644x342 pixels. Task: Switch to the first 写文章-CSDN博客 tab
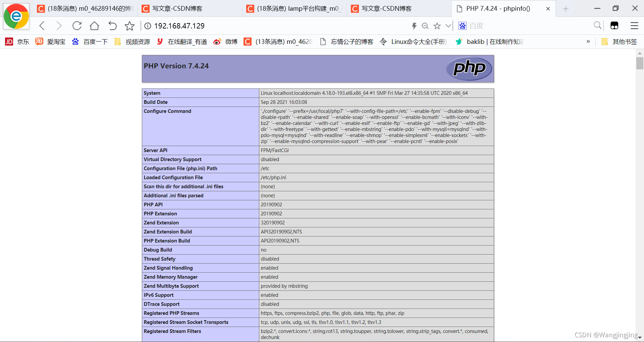(191, 9)
